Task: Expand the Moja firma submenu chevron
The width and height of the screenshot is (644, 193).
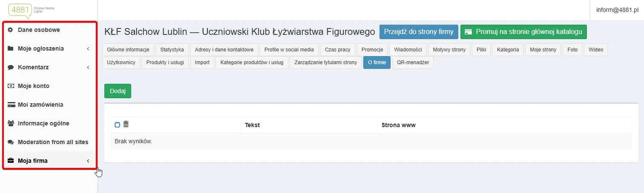Action: point(88,161)
